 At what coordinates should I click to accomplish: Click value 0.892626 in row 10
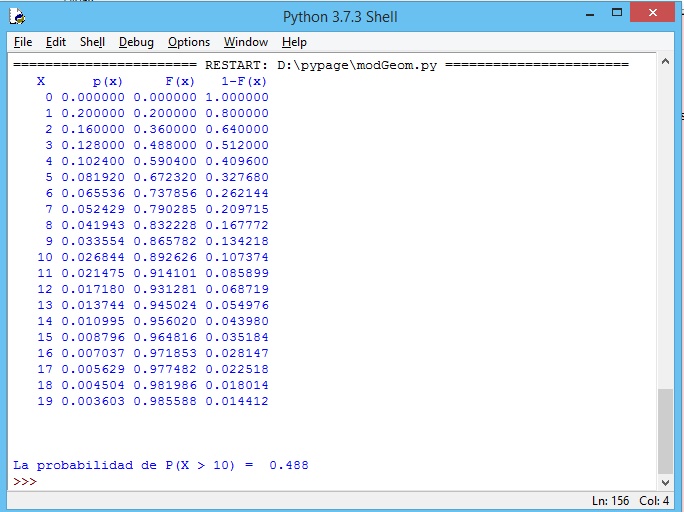165,257
